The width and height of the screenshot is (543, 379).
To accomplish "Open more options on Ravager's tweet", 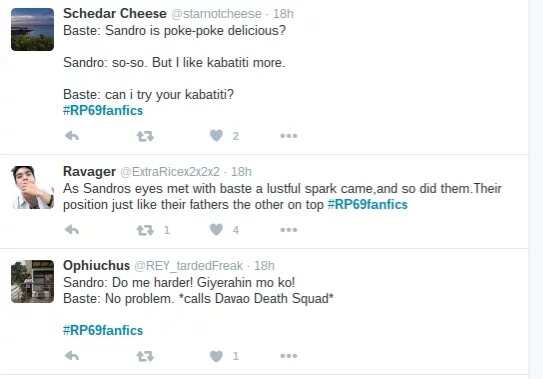I will pyautogui.click(x=289, y=230).
